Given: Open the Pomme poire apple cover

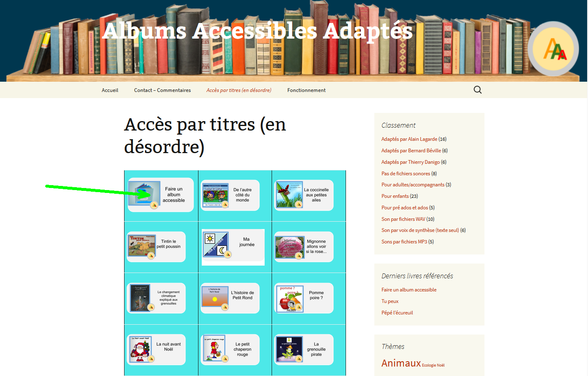Looking at the screenshot, I should pyautogui.click(x=290, y=299).
